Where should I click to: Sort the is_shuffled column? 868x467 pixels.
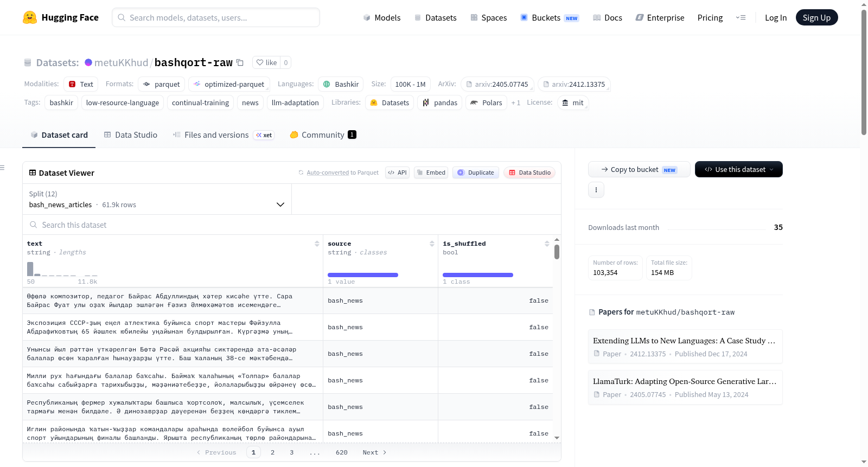tap(547, 244)
